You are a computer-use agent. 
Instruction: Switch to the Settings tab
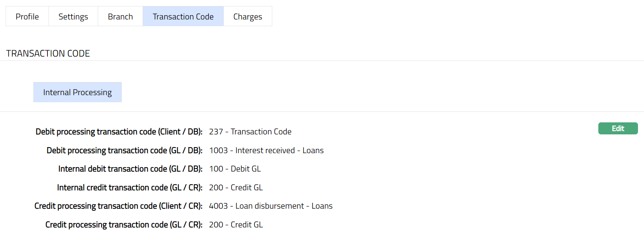pyautogui.click(x=73, y=17)
